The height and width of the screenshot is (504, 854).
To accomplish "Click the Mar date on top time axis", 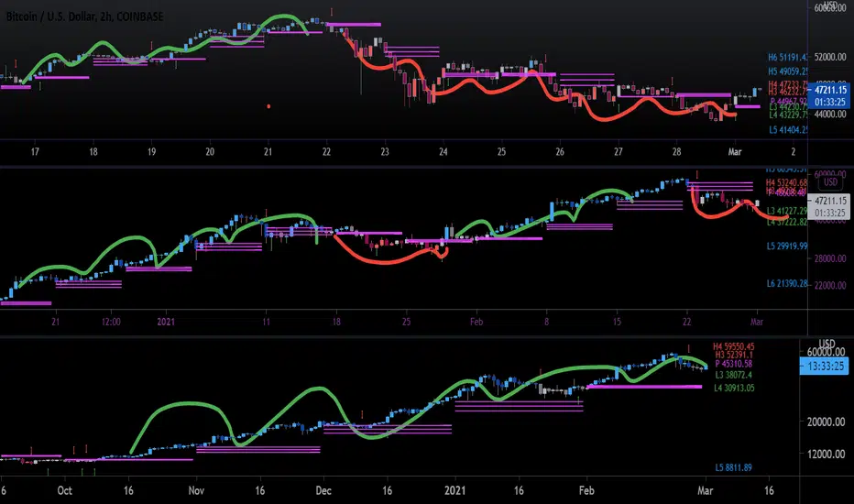I will (x=735, y=152).
